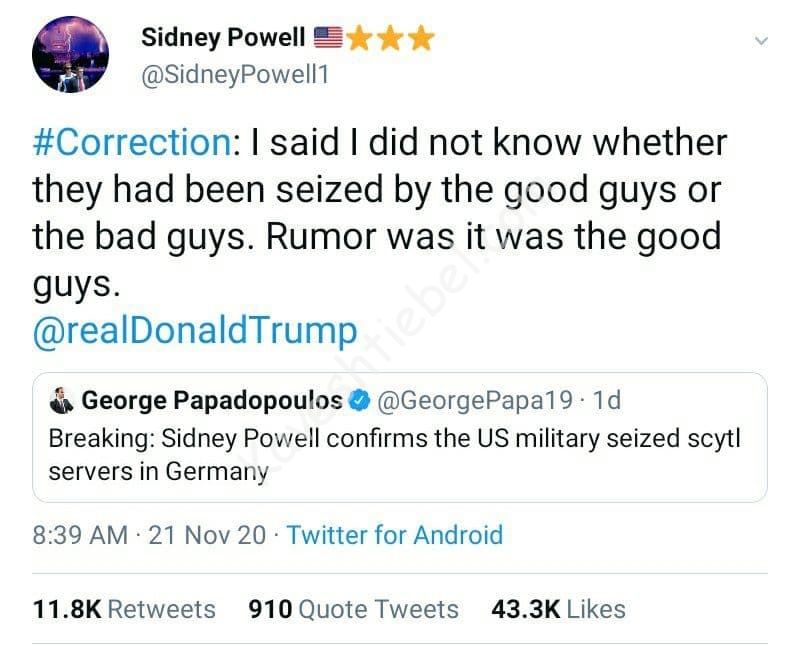Click George Papadopoulos's small avatar
800x646 pixels.
click(x=62, y=401)
